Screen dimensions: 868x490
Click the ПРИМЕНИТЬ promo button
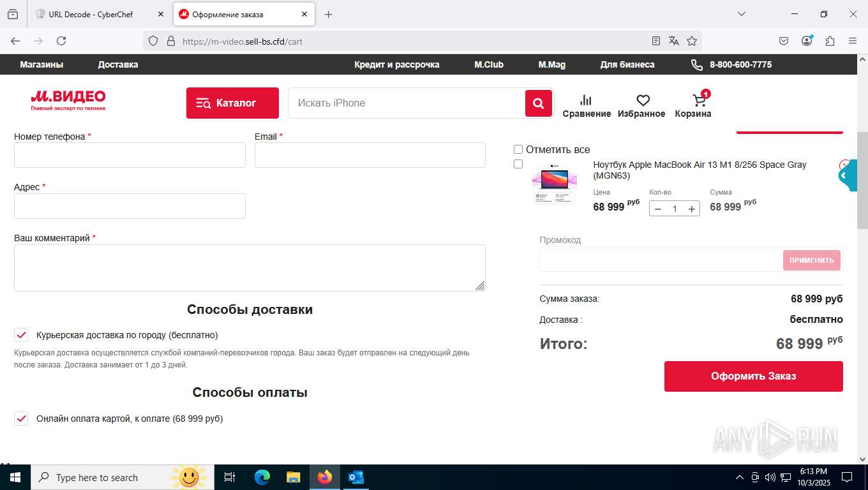[x=812, y=260]
